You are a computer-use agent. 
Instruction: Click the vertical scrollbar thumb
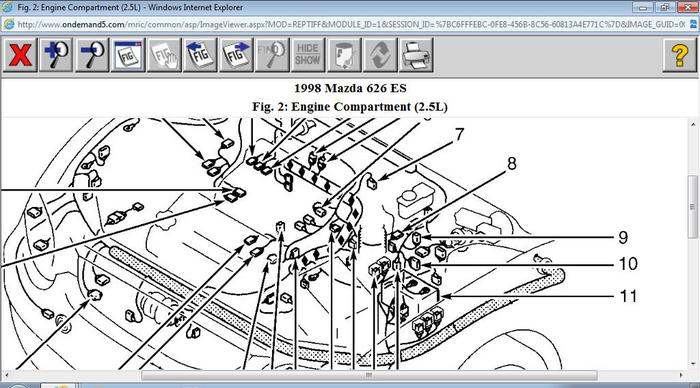tap(693, 208)
